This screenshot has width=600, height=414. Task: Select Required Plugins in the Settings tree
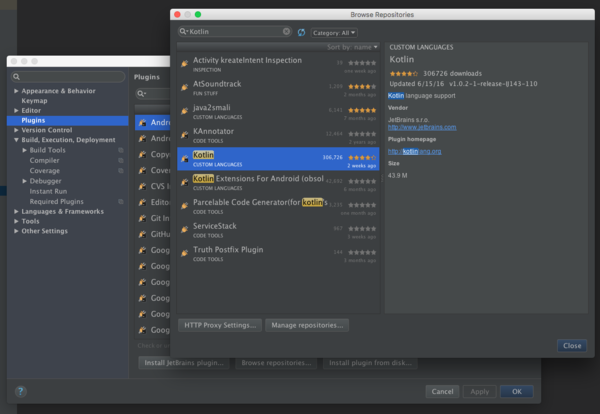click(x=57, y=201)
